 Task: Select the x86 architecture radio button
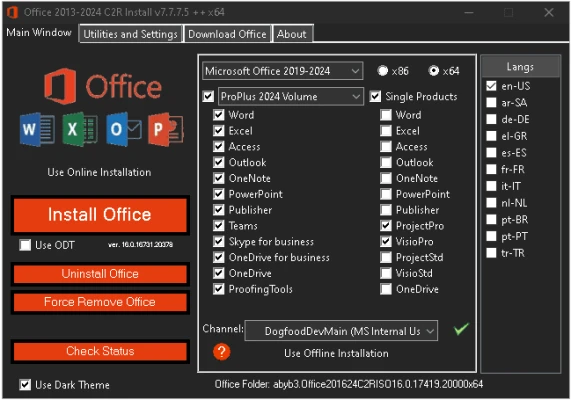pos(382,71)
